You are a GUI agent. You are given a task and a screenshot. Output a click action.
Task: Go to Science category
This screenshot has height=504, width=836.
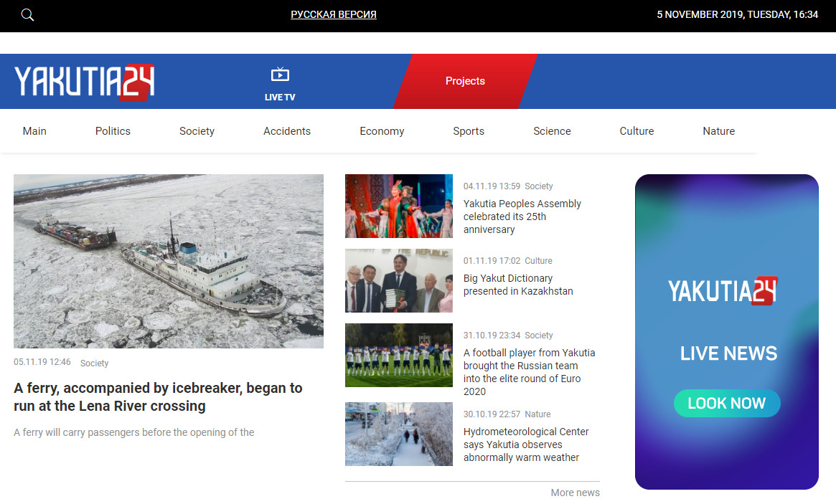point(552,131)
